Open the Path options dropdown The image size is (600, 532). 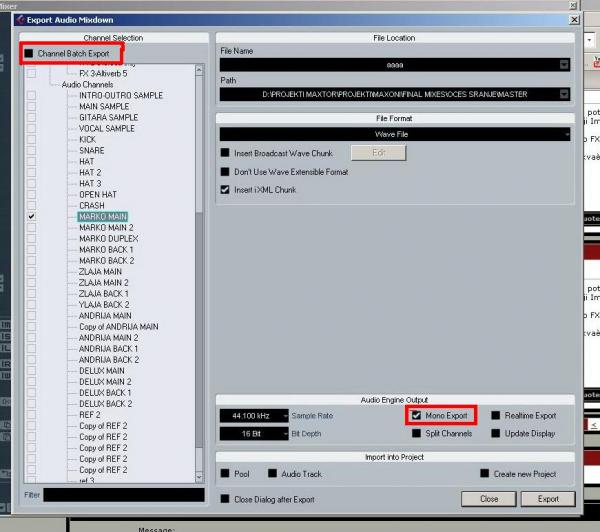tap(565, 95)
